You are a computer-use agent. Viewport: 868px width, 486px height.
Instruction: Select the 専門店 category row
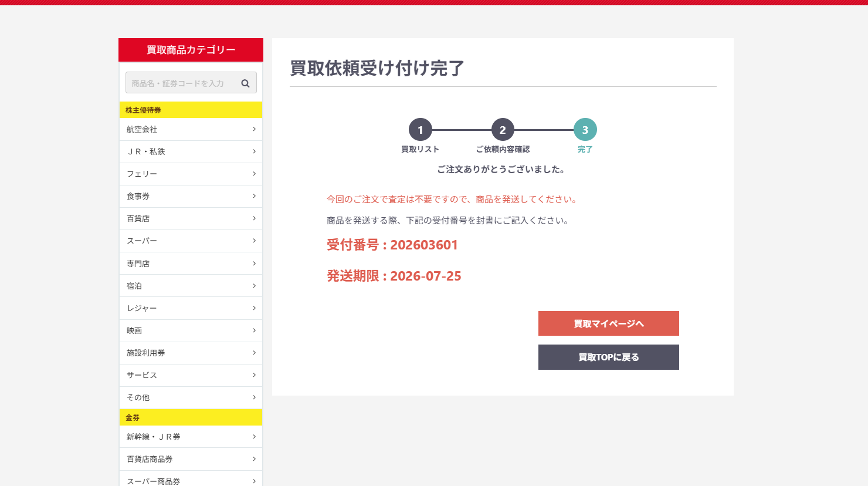click(191, 264)
